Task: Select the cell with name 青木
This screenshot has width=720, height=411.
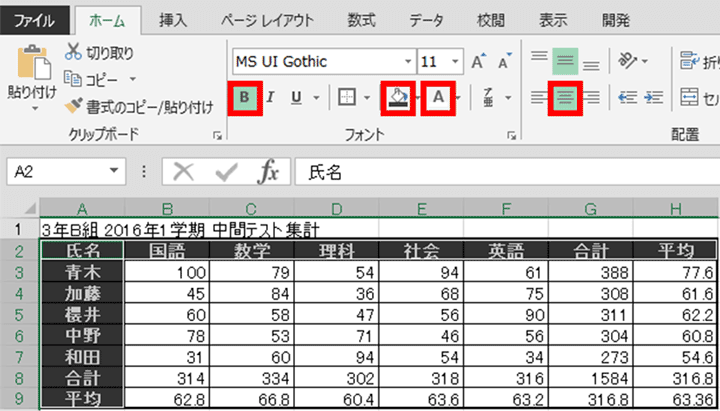Action: (83, 273)
